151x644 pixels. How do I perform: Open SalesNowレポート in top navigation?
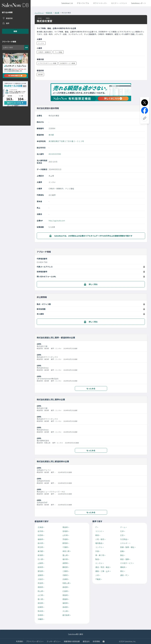pyautogui.click(x=138, y=3)
